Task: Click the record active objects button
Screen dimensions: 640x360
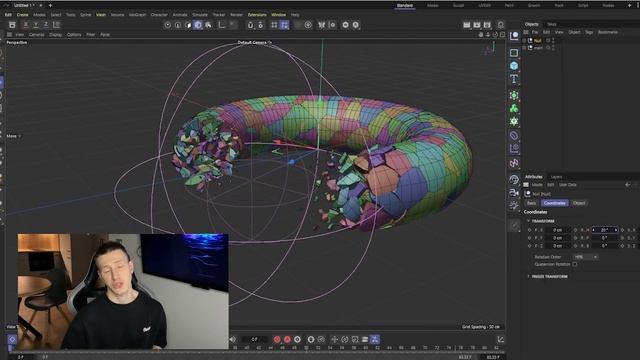Action: pos(277,339)
